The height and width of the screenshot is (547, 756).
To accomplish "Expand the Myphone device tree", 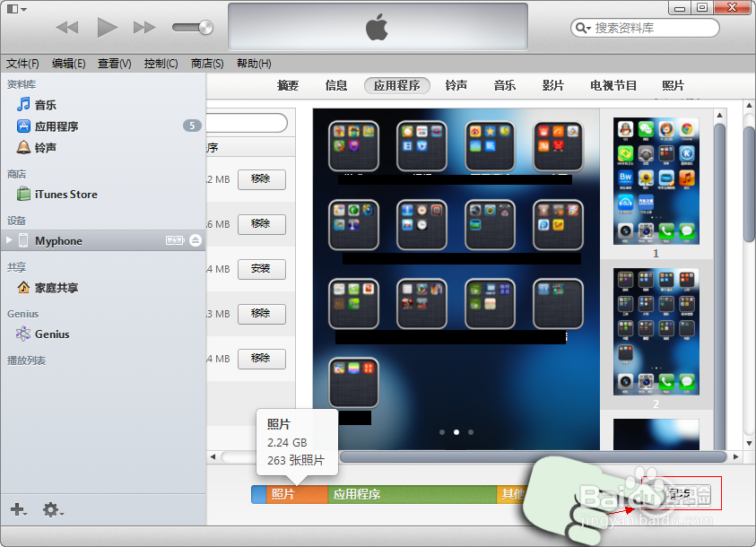I will pos(9,240).
